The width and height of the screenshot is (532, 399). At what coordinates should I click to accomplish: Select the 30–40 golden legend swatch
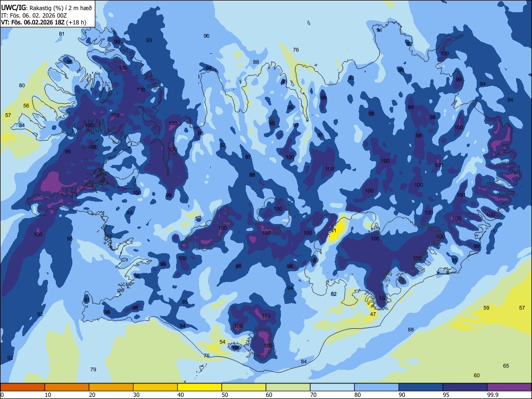(x=155, y=387)
